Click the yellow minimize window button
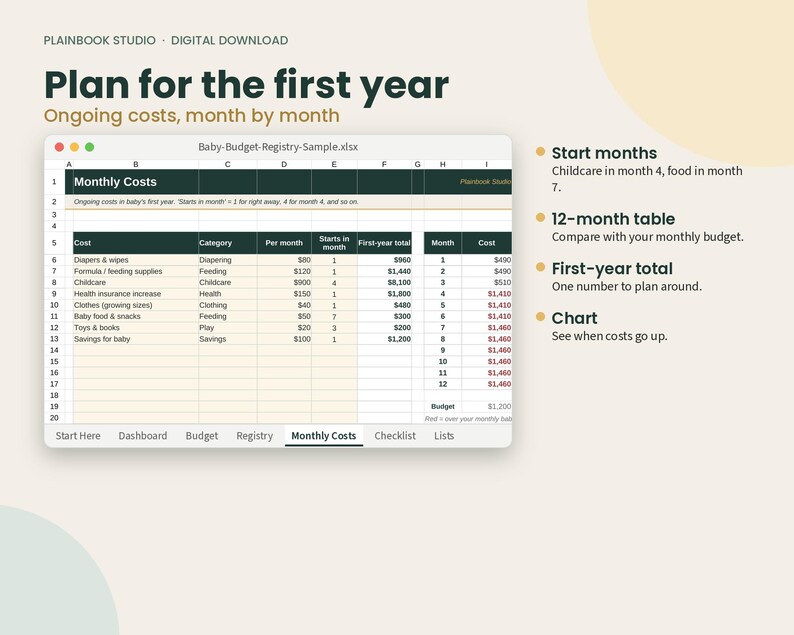 pyautogui.click(x=74, y=147)
